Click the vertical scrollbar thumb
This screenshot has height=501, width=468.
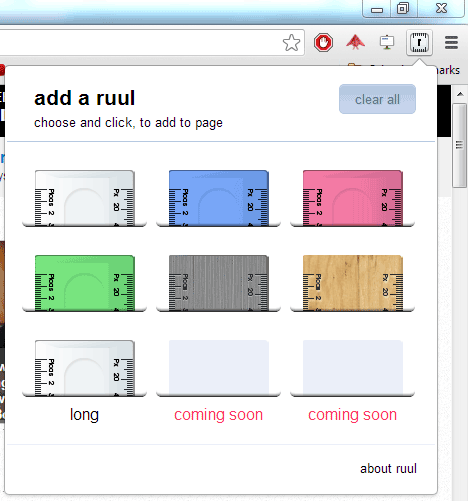pos(460,145)
